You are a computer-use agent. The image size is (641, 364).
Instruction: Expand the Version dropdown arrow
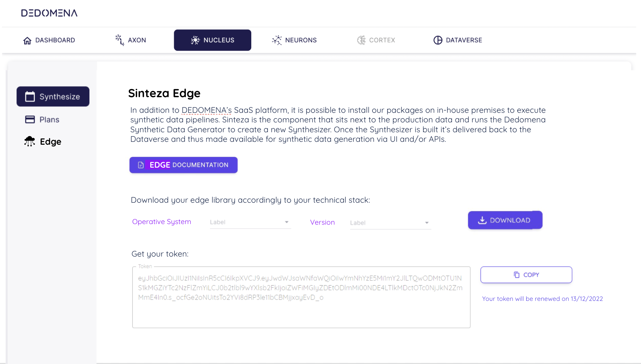[x=427, y=223]
